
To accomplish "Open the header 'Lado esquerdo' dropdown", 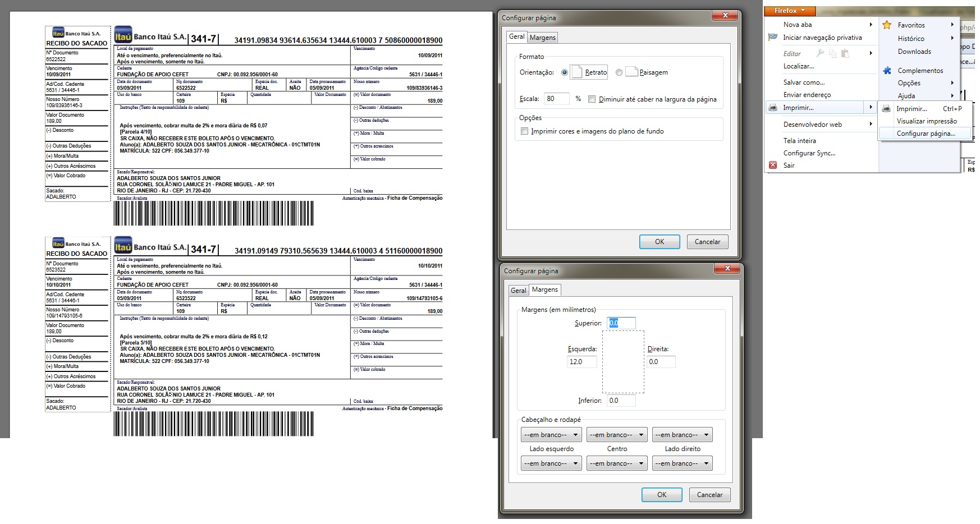I will 551,435.
